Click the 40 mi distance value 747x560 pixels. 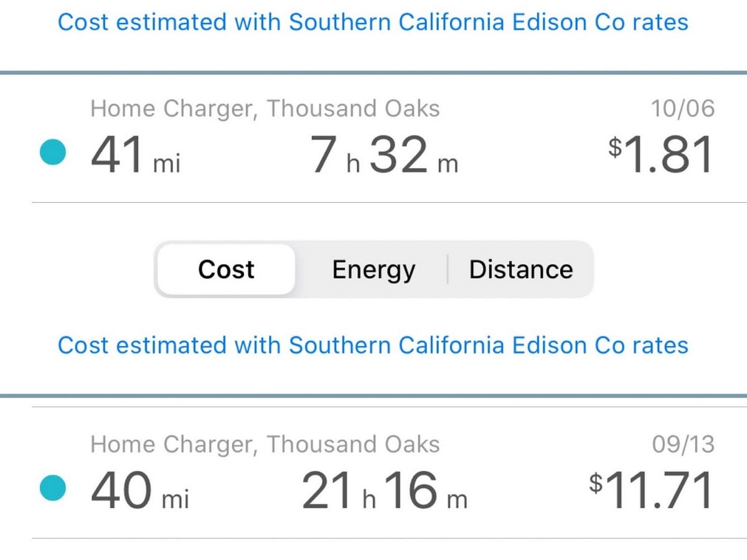point(140,490)
